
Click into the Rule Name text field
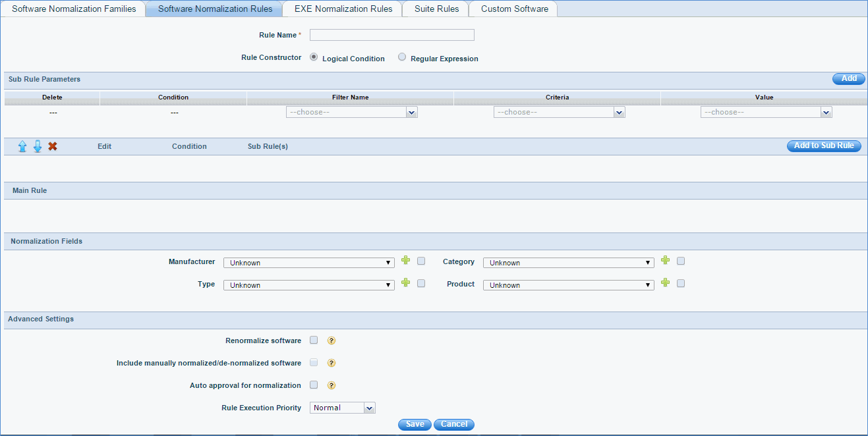[391, 35]
